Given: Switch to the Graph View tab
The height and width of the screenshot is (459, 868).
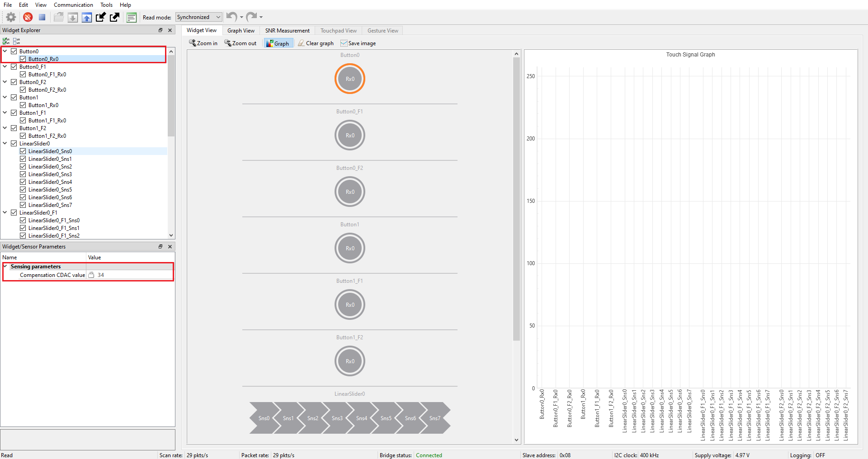Looking at the screenshot, I should (241, 31).
